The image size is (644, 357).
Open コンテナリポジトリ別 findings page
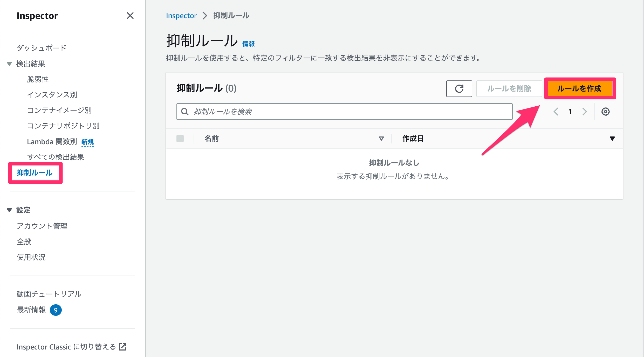[63, 126]
